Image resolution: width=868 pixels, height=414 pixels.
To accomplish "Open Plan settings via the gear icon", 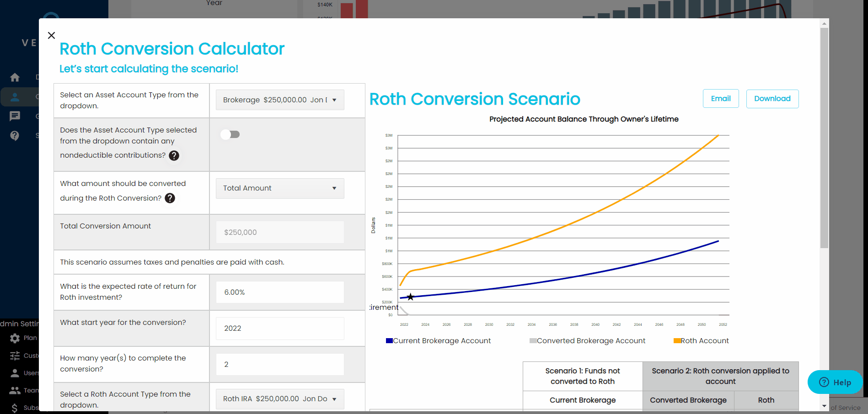I will coord(15,338).
